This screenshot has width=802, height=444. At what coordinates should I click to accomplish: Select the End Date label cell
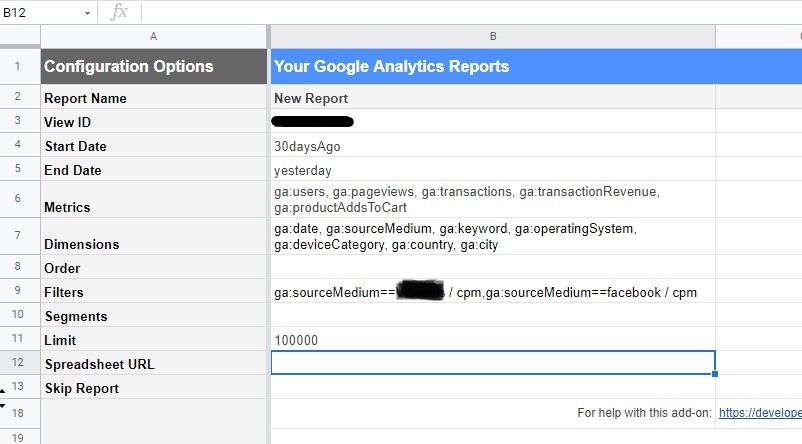153,169
